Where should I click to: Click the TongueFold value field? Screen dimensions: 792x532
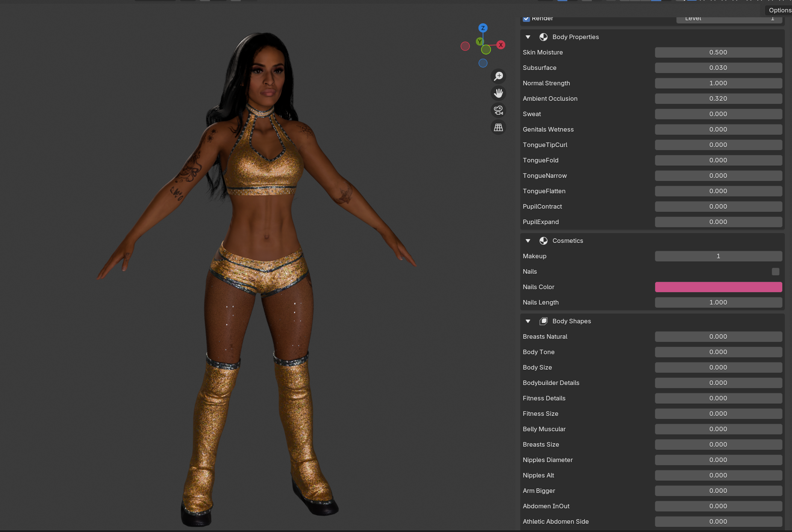click(718, 160)
